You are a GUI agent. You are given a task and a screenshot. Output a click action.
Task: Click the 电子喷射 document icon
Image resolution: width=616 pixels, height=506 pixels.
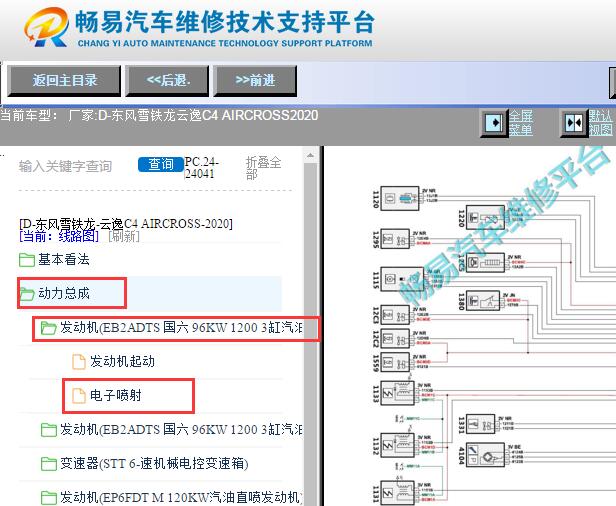[79, 395]
